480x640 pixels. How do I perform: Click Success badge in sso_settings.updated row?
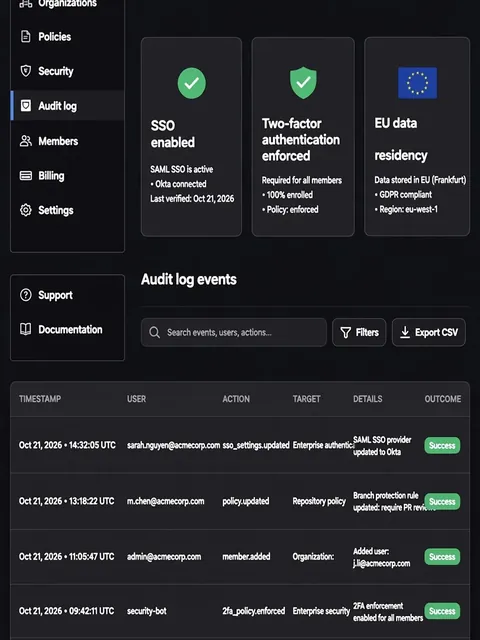(442, 445)
